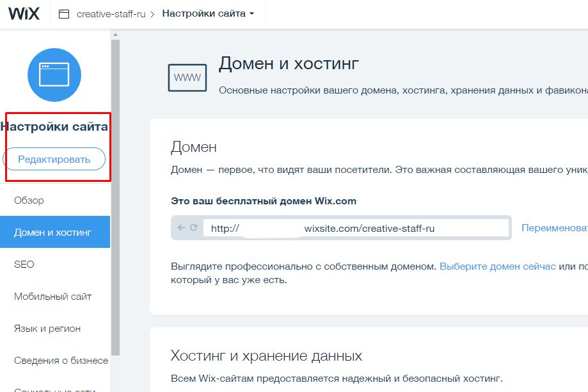Click the sidebar scroll up arrow
Image resolution: width=588 pixels, height=392 pixels.
click(x=116, y=35)
